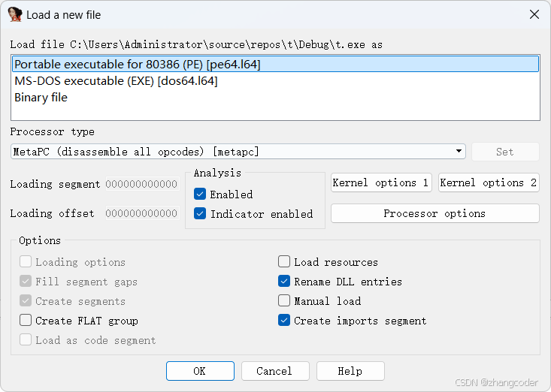
Task: Toggle the Create segments checkbox
Action: coord(26,300)
